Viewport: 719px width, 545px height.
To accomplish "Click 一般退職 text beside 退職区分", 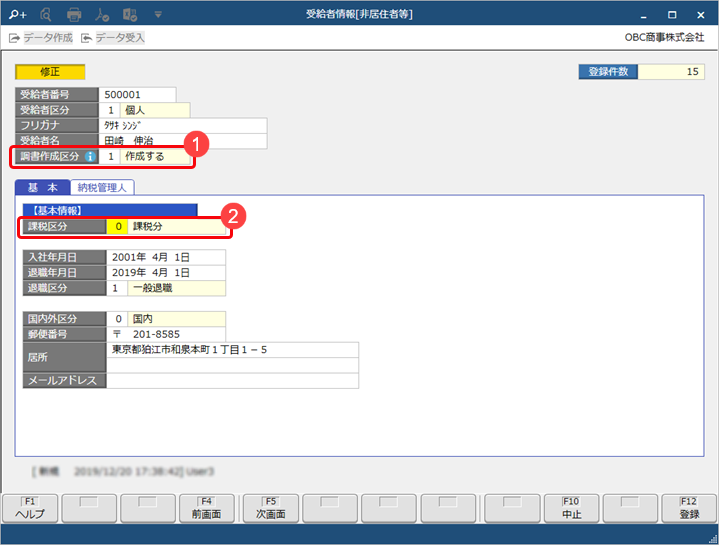I will 152,288.
